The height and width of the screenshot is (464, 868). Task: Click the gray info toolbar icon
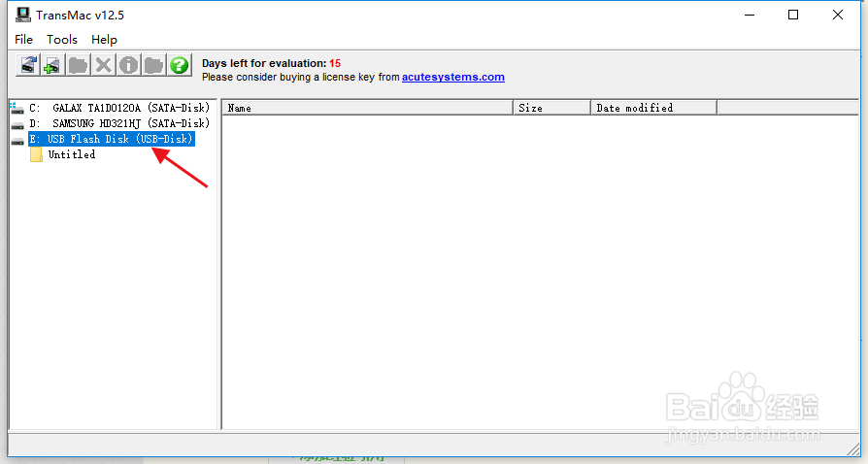tap(128, 65)
